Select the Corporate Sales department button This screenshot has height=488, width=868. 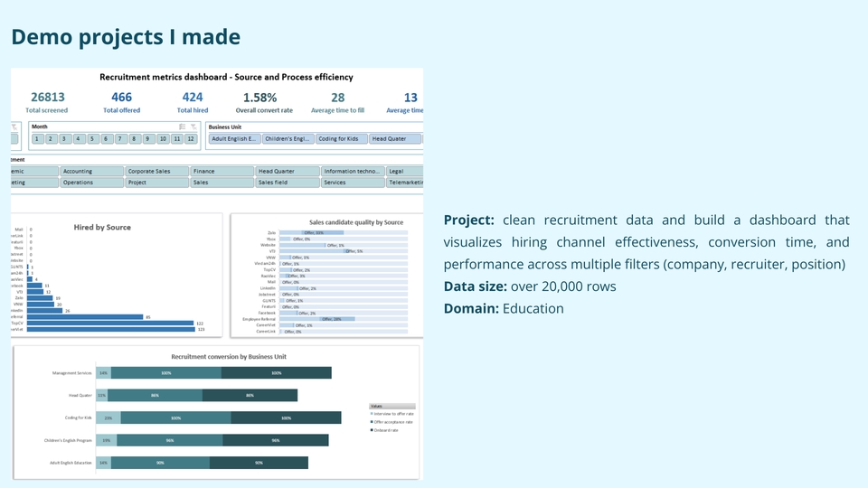click(x=157, y=171)
